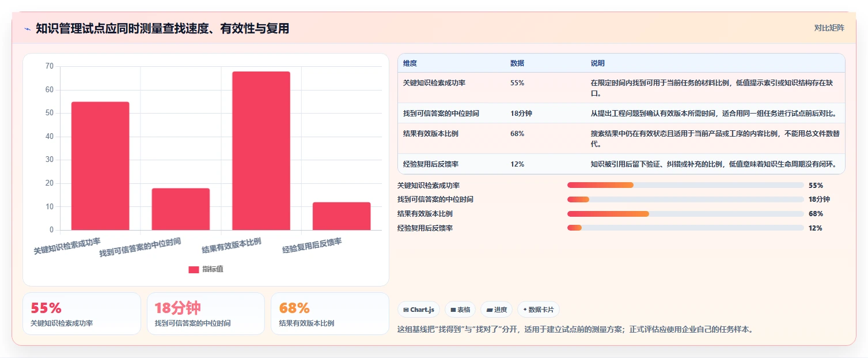
Task: Click the 70 tick on the y-axis
Action: pos(49,66)
